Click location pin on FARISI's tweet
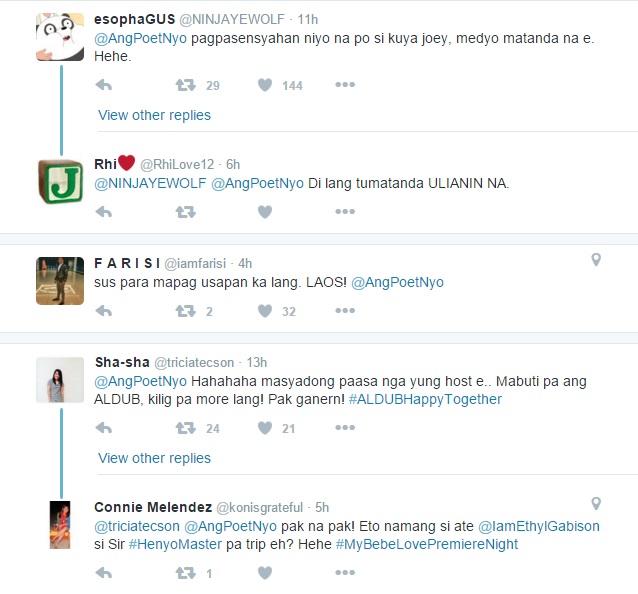The height and width of the screenshot is (594, 638). pyautogui.click(x=596, y=260)
